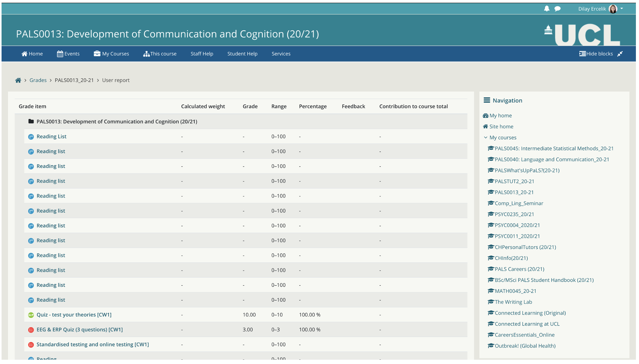Viewport: 639px width, 364px height.
Task: Open CHInfo(20/21) course
Action: point(511,258)
